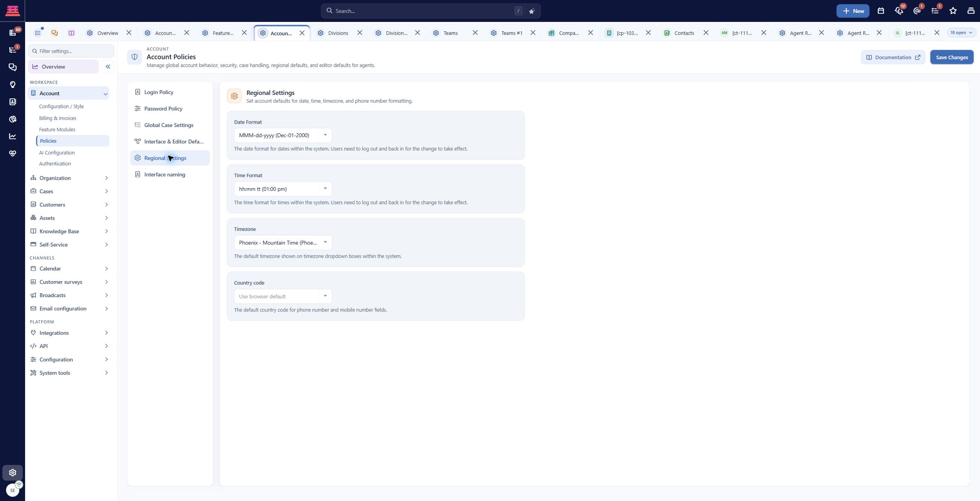Click the app logo at top left
980x501 pixels.
(13, 11)
